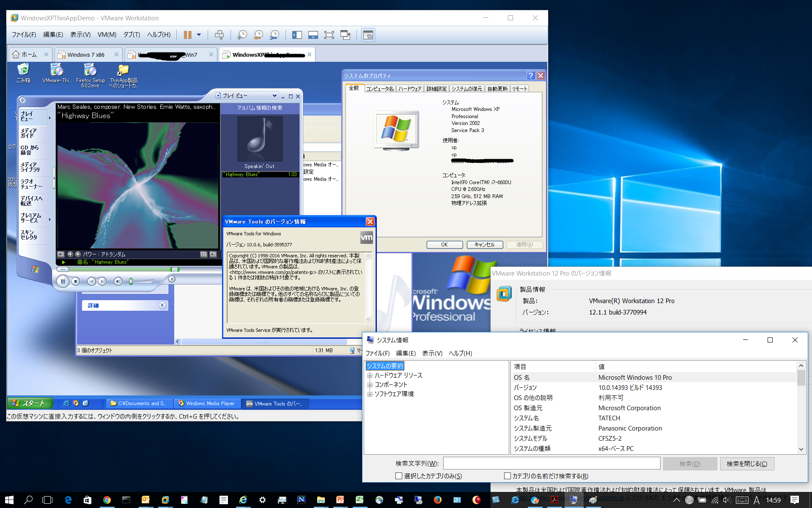Expand the プレミアム サービス arrow

[x=50, y=219]
